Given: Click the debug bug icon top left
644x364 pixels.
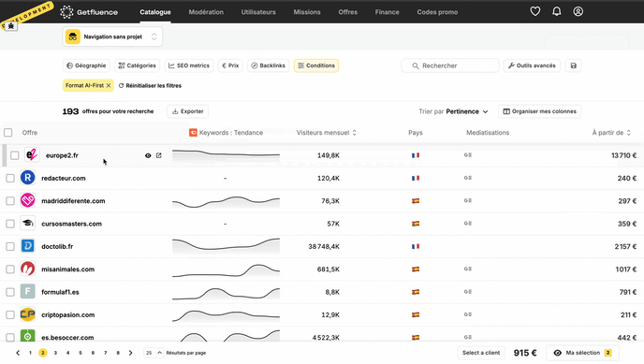Looking at the screenshot, I should pyautogui.click(x=11, y=26).
